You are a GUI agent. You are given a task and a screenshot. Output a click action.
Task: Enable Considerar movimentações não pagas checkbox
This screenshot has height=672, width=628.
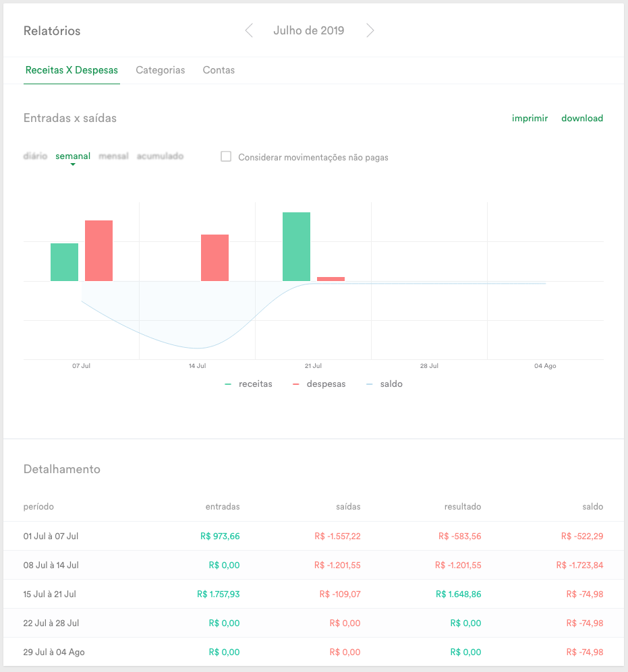click(226, 156)
